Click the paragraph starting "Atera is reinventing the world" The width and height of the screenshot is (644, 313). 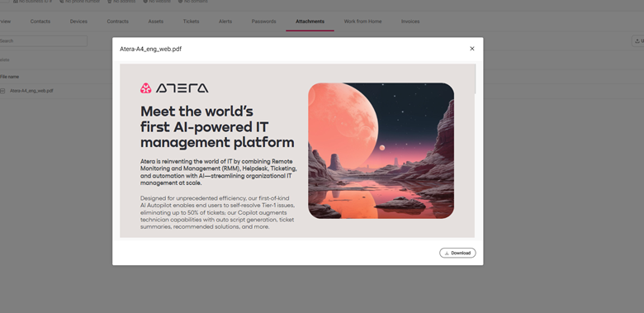(219, 172)
